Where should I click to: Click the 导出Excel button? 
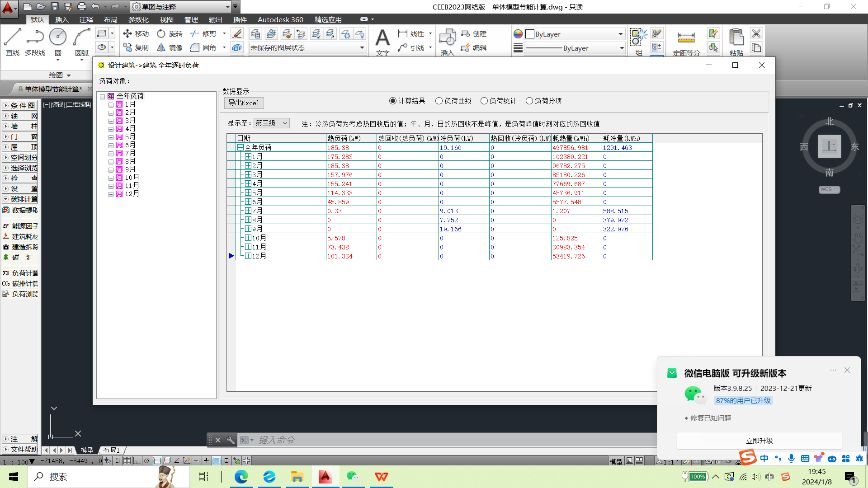pyautogui.click(x=244, y=103)
